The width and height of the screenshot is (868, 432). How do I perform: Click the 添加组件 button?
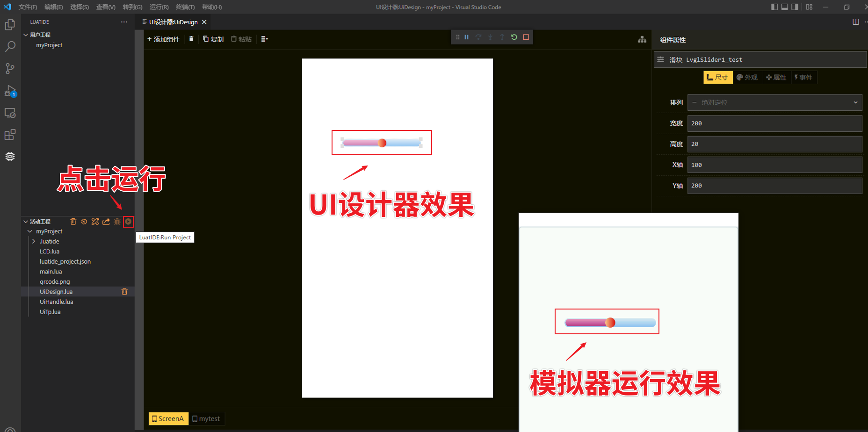(x=163, y=39)
